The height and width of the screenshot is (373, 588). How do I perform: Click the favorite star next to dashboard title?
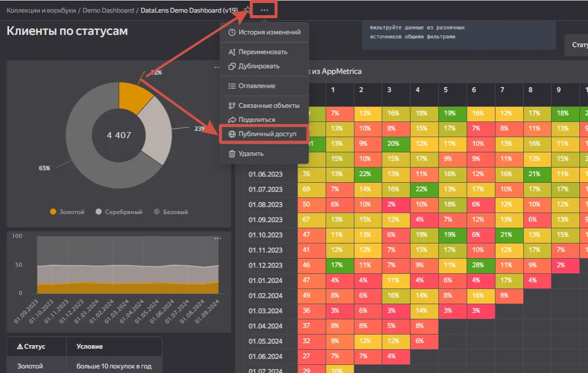pos(247,10)
